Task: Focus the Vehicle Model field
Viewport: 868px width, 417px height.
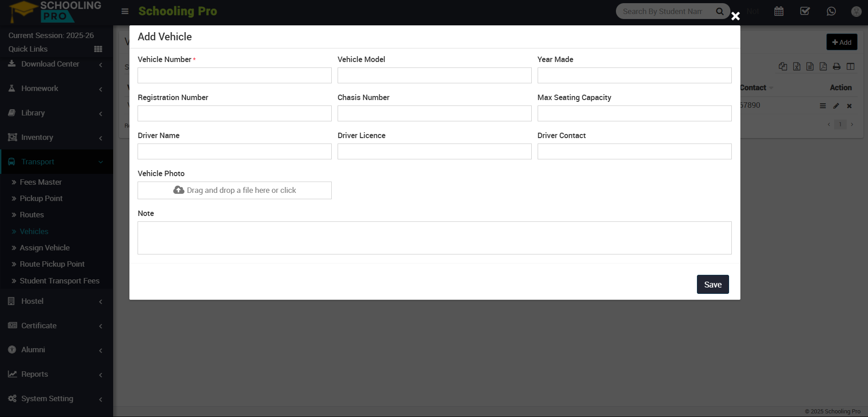Action: click(x=434, y=76)
